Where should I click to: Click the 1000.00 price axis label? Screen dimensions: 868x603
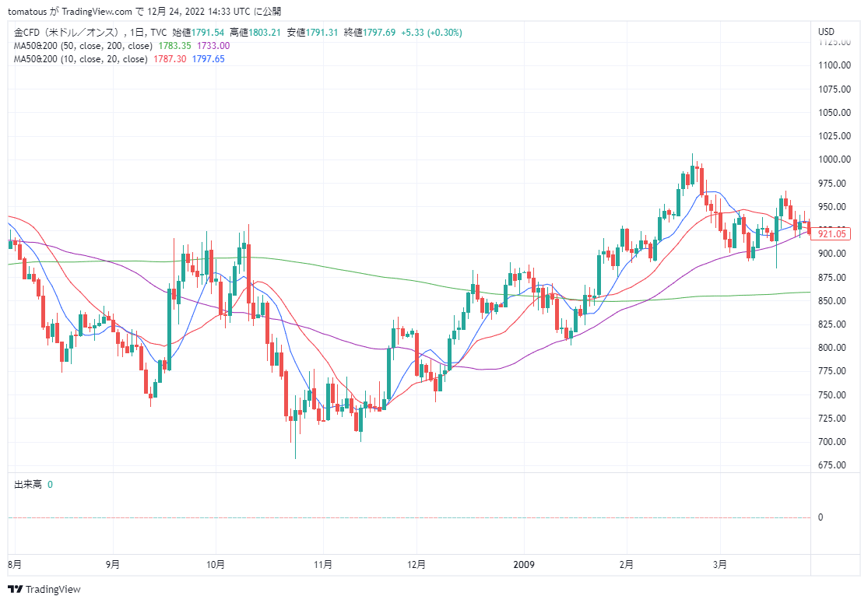(835, 160)
